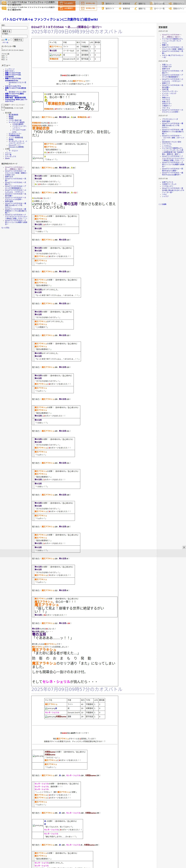
Task: Open the (タグ一覧) link below tag search
Action: 5,42
